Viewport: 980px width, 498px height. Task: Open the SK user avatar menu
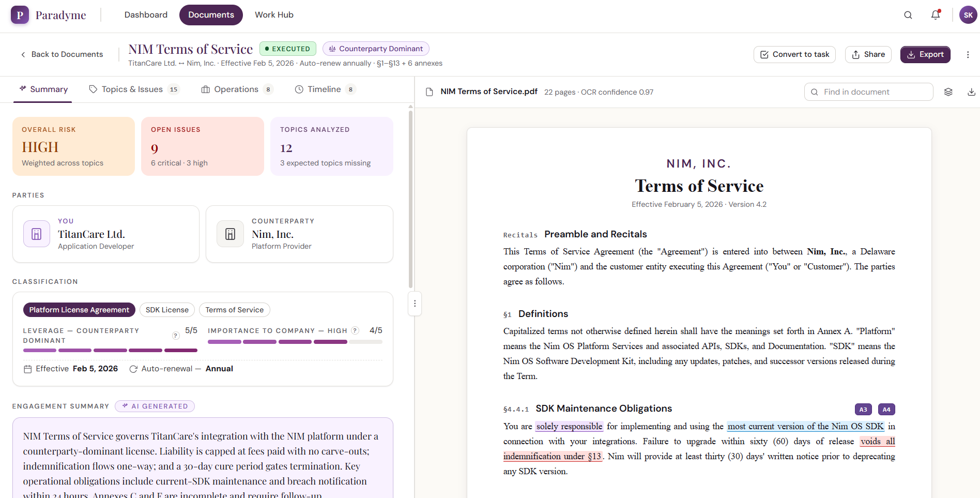click(968, 15)
